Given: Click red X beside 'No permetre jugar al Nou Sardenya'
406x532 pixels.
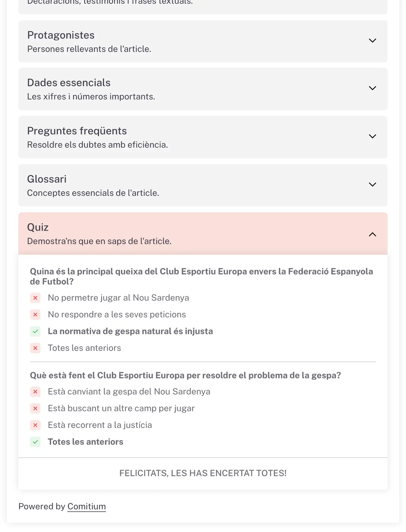Looking at the screenshot, I should pos(35,298).
